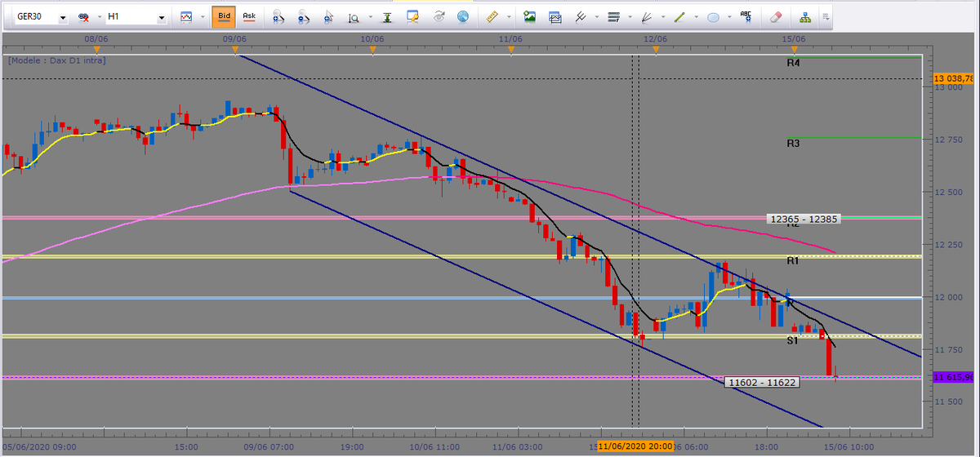The height and width of the screenshot is (457, 980).
Task: Select the Fibonacci retracement tool
Action: coord(614,16)
